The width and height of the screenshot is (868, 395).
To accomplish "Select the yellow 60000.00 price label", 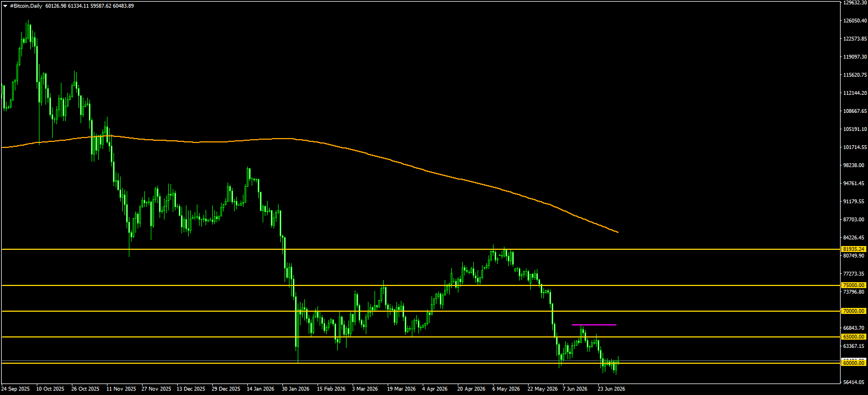I will [854, 363].
